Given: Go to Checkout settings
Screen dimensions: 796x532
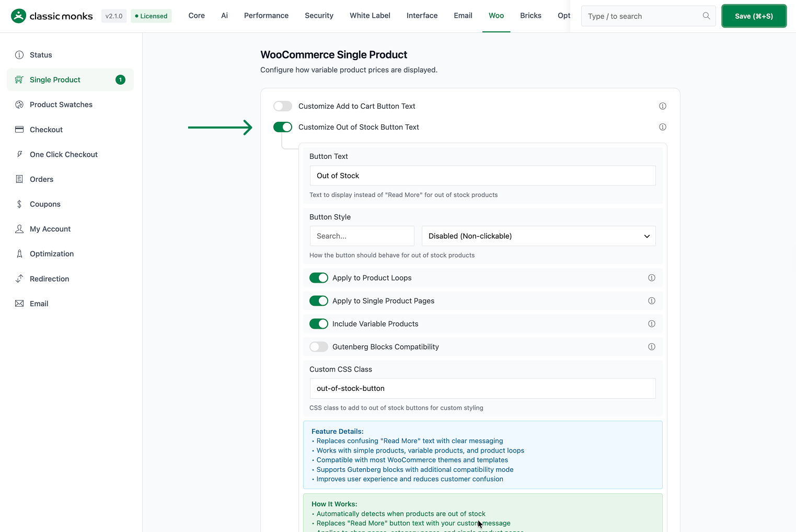Looking at the screenshot, I should 70,130.
